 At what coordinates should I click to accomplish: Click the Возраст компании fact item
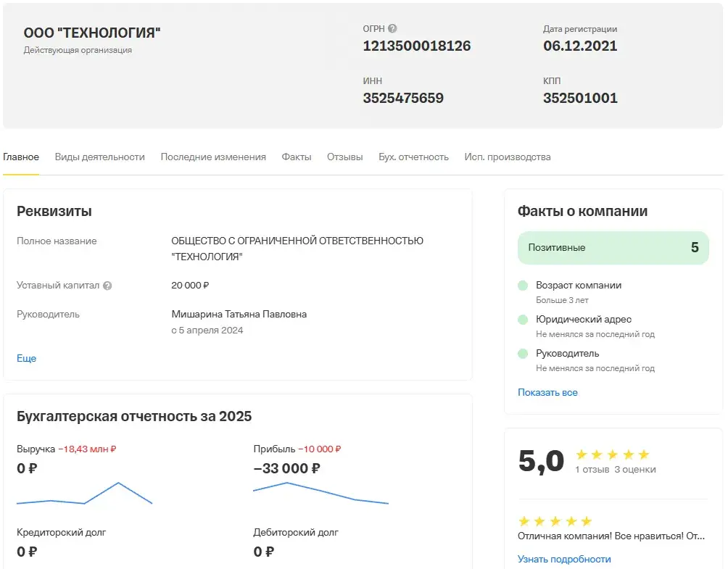coord(579,291)
